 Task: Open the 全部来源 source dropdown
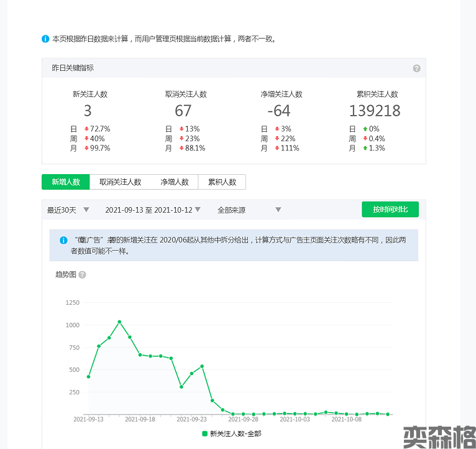coord(249,210)
